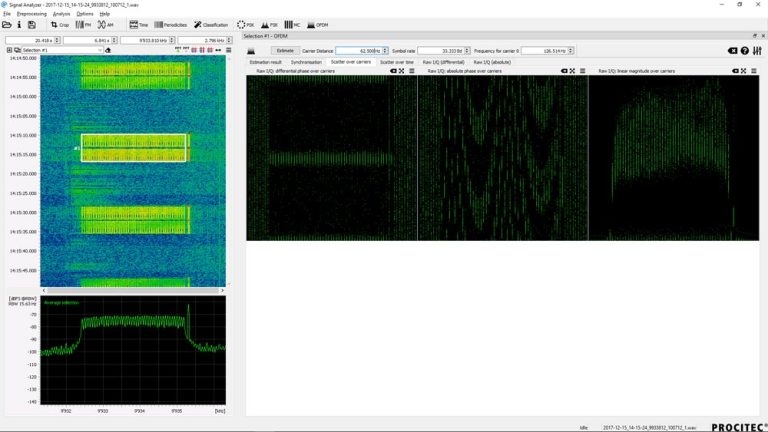Viewport: 768px width, 432px height.
Task: Open the Analysis menu
Action: tap(61, 14)
